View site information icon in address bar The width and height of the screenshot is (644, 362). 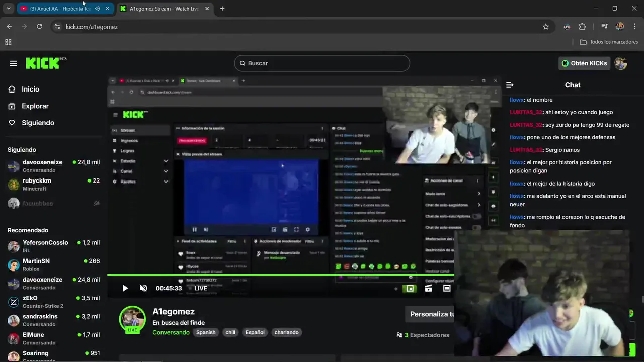coord(57,27)
